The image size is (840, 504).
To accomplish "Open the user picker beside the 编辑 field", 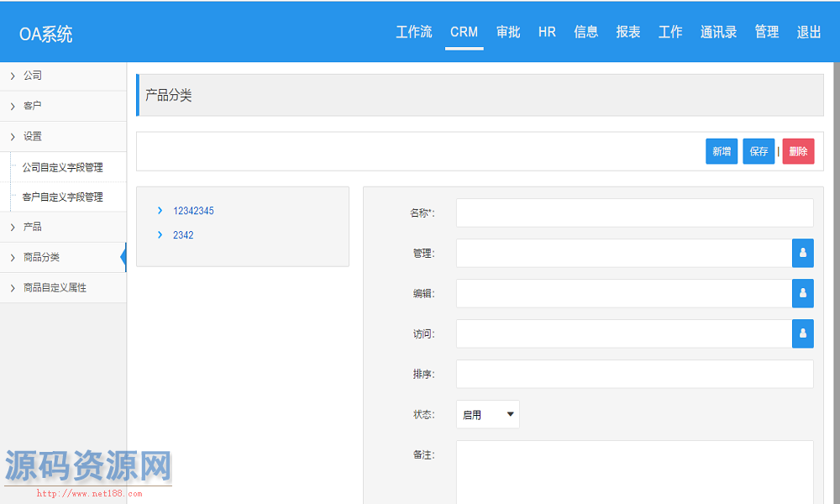I will [x=802, y=293].
